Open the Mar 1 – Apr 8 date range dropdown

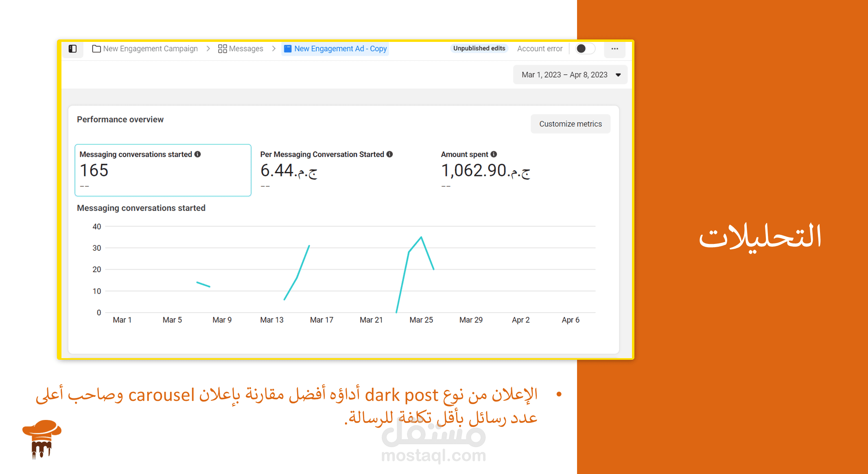click(570, 75)
